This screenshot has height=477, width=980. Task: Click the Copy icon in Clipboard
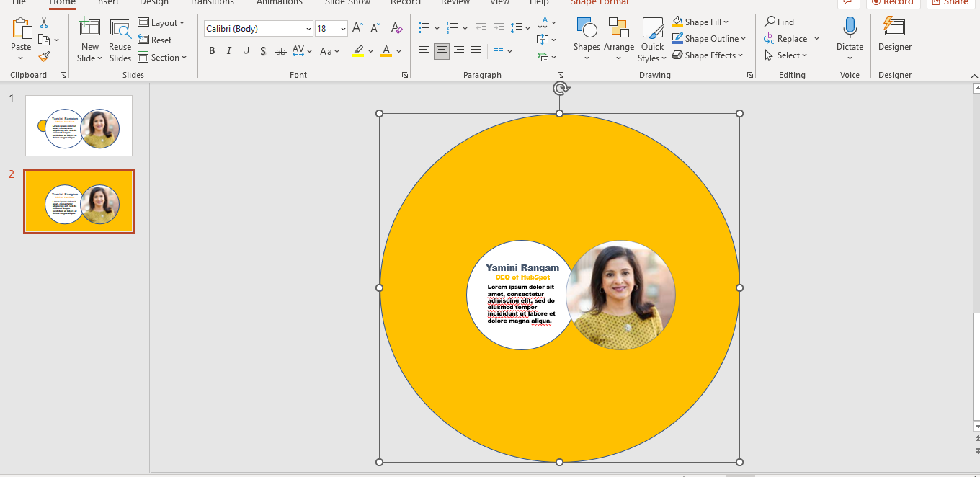click(44, 40)
